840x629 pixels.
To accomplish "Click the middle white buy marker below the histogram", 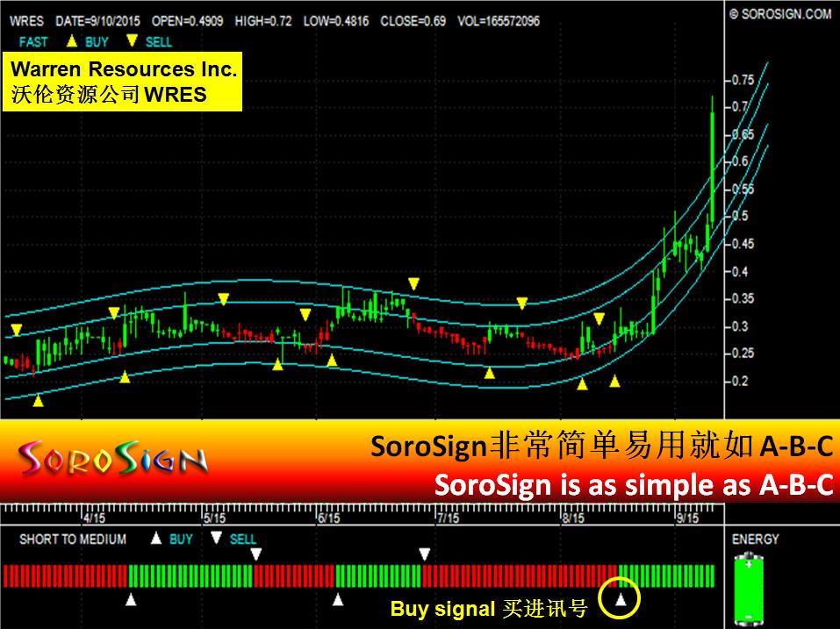I will pos(338,600).
